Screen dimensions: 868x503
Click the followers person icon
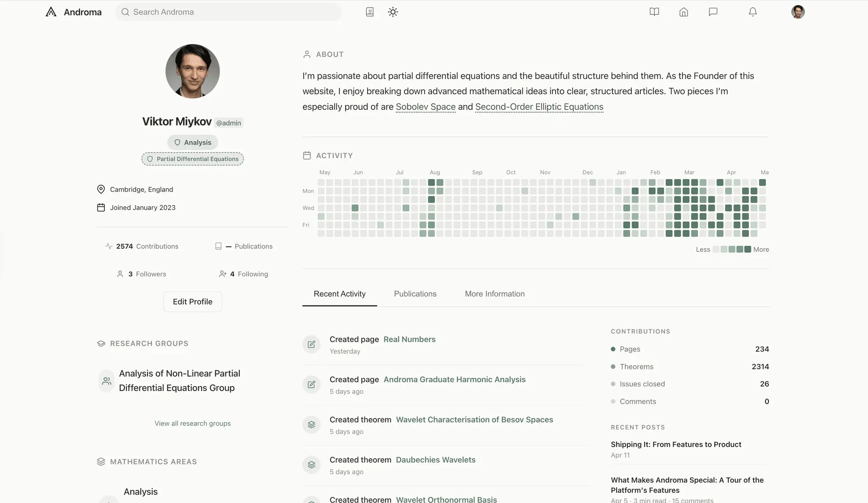point(120,274)
